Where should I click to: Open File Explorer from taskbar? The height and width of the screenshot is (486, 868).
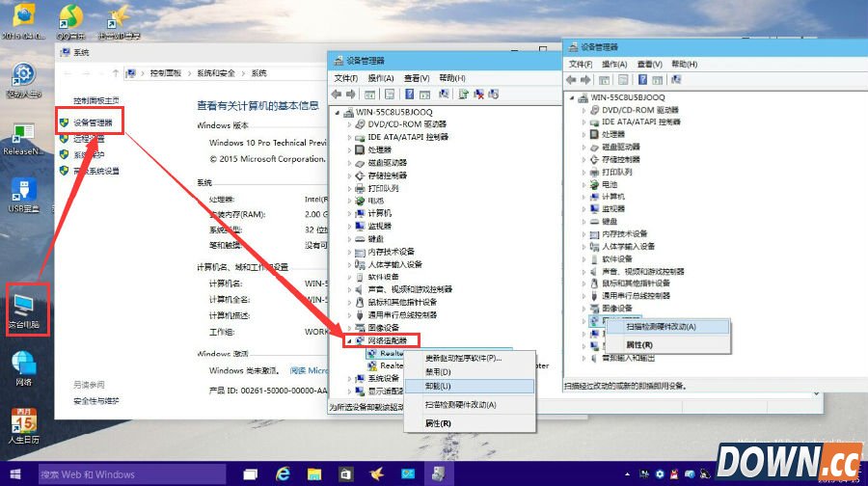(314, 474)
